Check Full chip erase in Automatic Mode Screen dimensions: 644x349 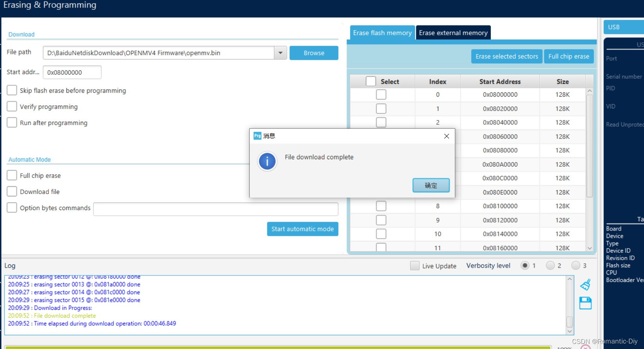click(12, 175)
